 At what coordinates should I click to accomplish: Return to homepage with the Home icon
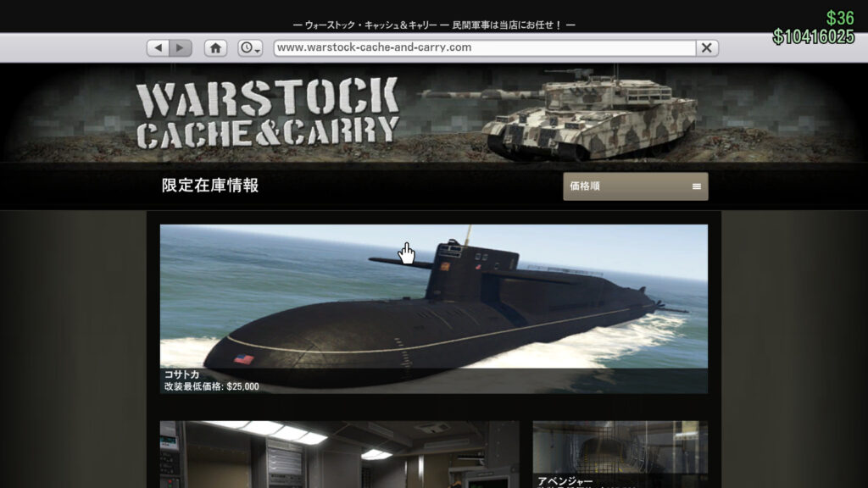(216, 48)
